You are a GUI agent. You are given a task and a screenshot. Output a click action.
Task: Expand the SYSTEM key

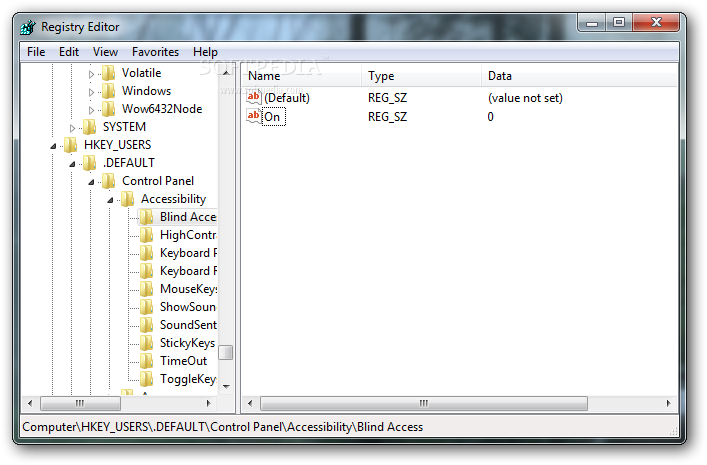pos(72,128)
